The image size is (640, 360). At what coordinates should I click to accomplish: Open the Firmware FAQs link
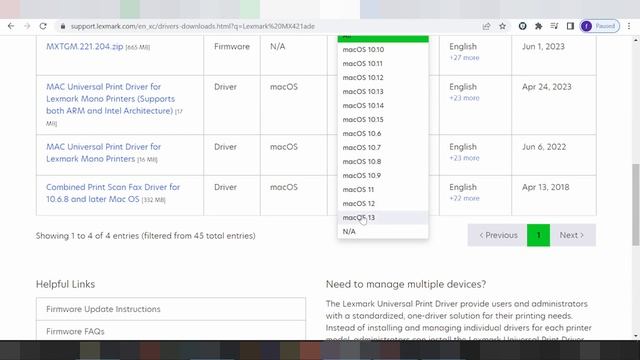point(75,331)
